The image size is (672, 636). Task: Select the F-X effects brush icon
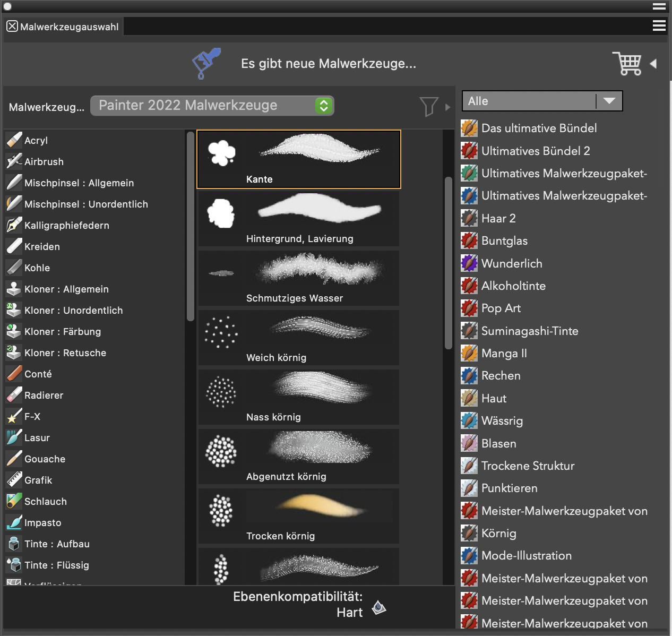click(14, 416)
